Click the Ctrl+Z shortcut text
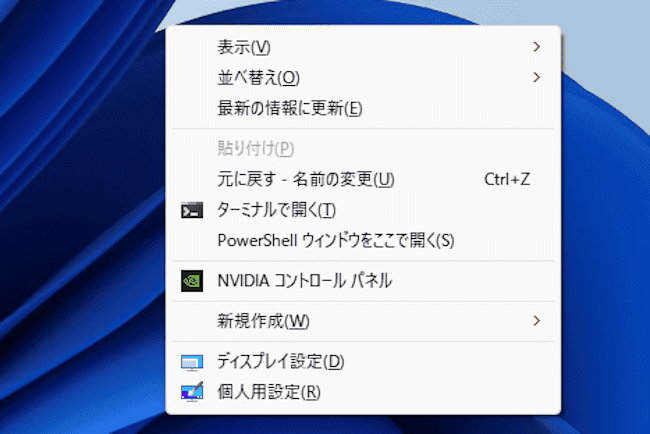Viewport: 650px width, 434px height. click(x=507, y=179)
